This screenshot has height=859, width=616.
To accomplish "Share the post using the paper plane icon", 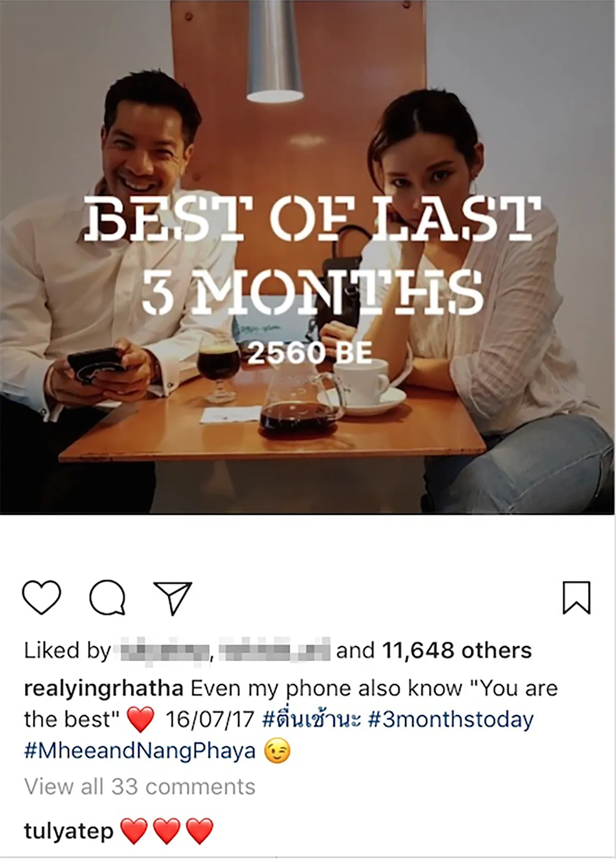I will (x=173, y=598).
